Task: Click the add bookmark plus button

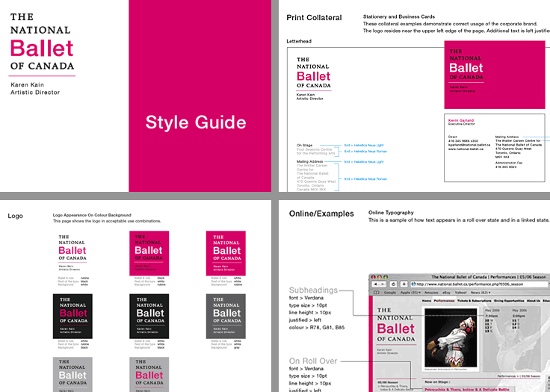Action: point(404,284)
